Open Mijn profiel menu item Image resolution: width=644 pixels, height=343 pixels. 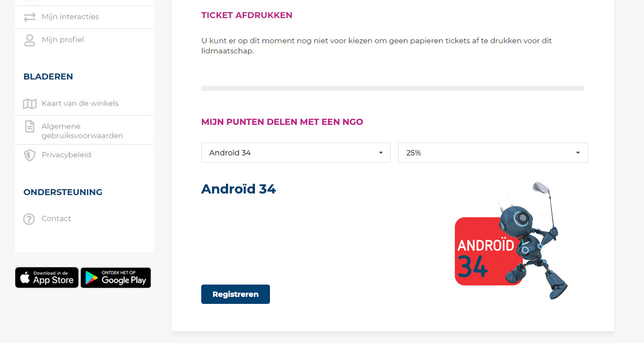[x=63, y=40]
